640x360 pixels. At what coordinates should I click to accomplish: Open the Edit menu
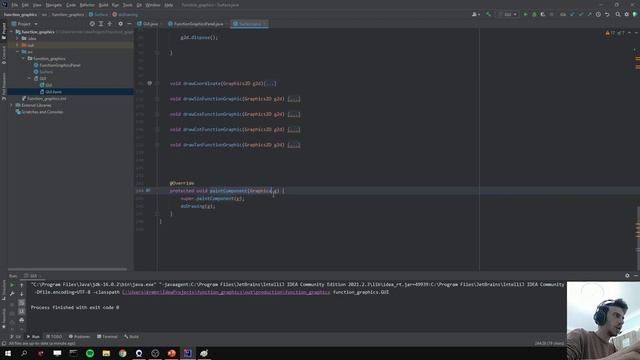point(25,5)
